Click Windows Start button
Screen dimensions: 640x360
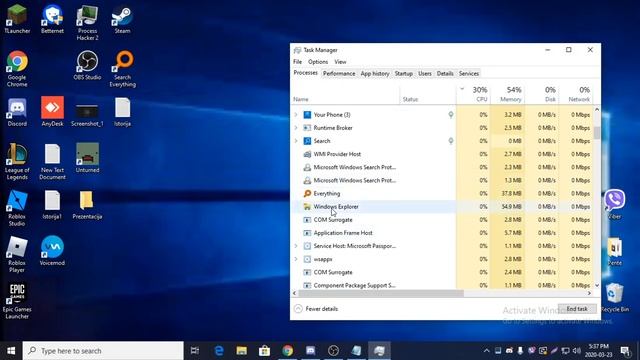(11, 351)
